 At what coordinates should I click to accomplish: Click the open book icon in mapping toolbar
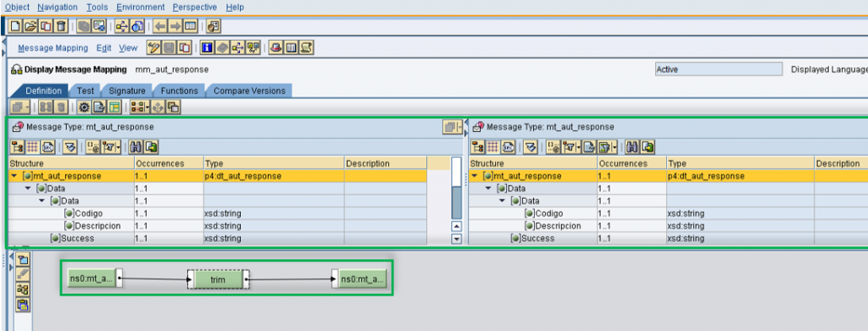click(x=292, y=48)
